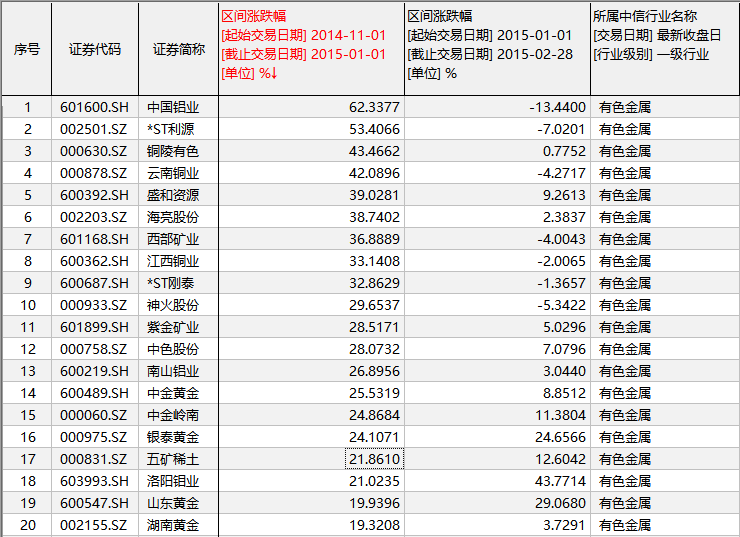Viewport: 740px width, 537px height.
Task: Sort by the red 区间涨跌幅 2014-11-01 column header
Action: 311,49
